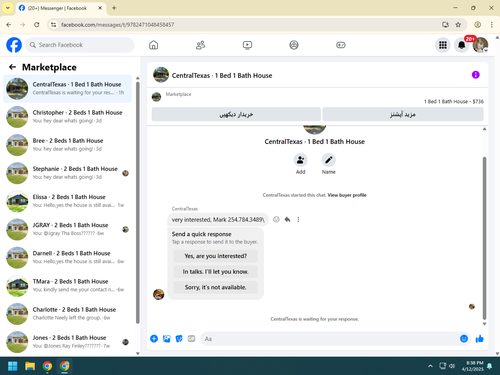The height and width of the screenshot is (375, 500).
Task: Open the plus more actions icon
Action: 154,339
